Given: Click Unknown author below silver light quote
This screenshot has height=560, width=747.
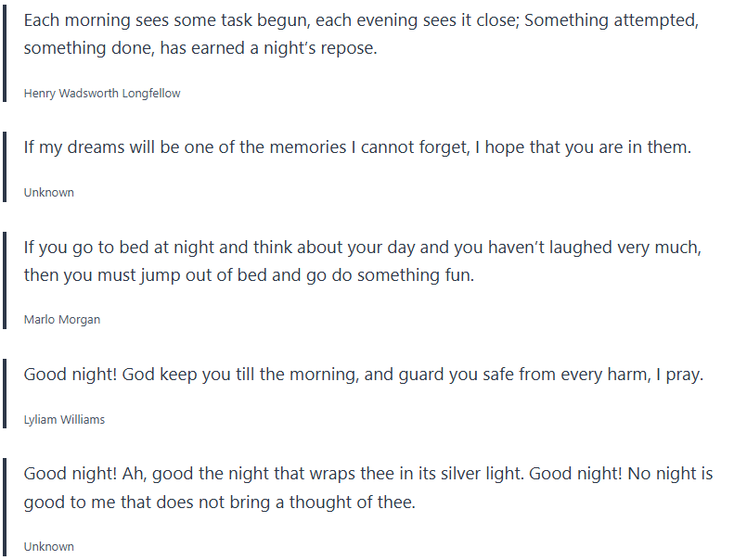Looking at the screenshot, I should (49, 546).
